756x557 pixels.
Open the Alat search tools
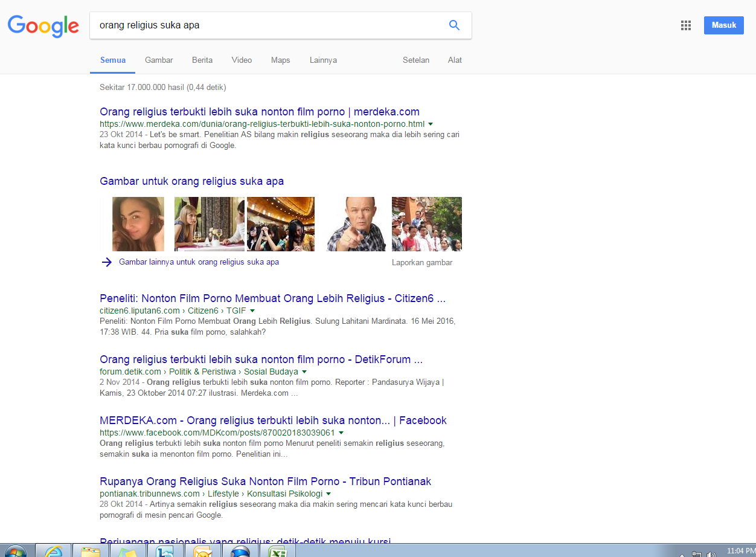[x=455, y=60]
